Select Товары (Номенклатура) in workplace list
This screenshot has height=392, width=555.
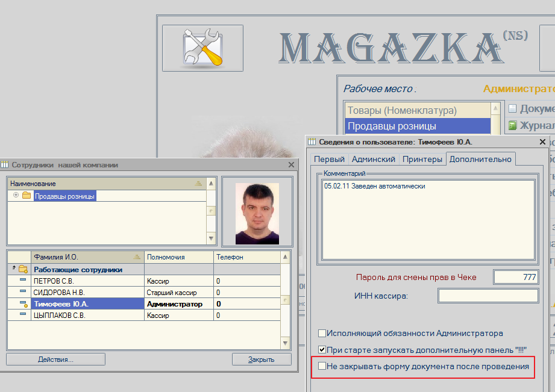pyautogui.click(x=418, y=110)
